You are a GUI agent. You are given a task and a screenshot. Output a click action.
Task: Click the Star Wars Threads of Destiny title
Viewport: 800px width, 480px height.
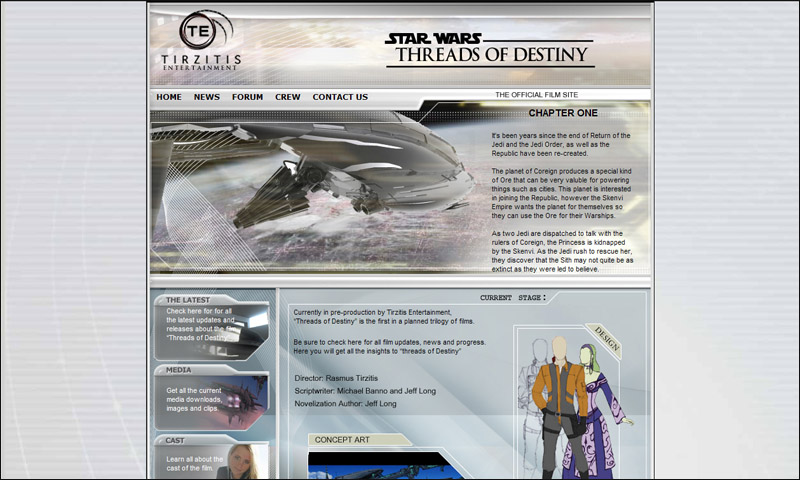pos(490,50)
